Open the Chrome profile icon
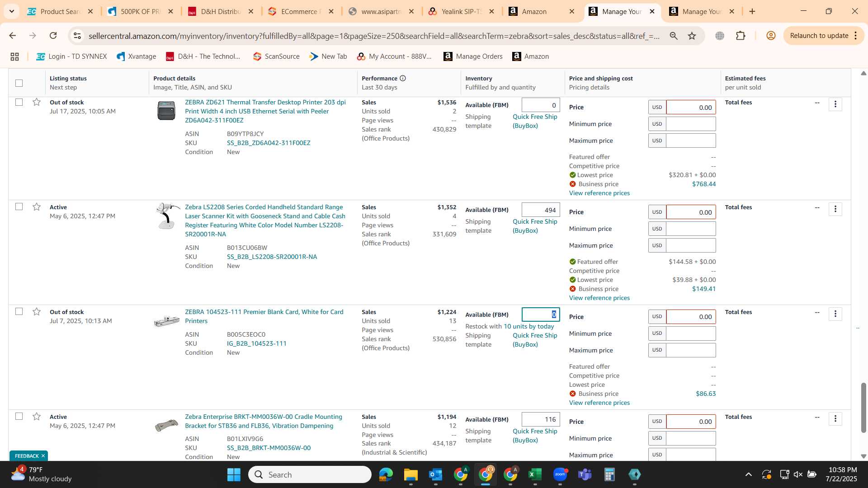868x488 pixels. (x=771, y=36)
